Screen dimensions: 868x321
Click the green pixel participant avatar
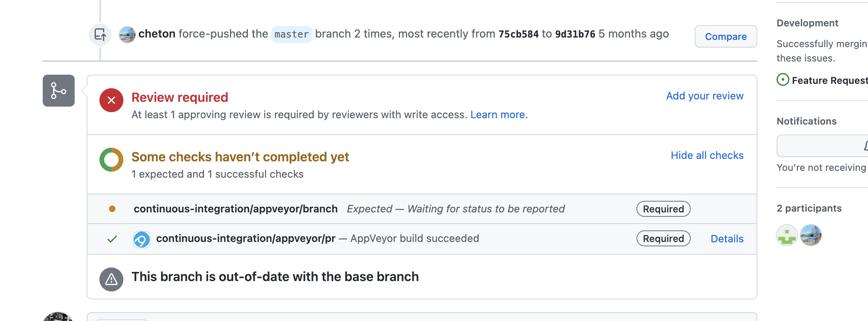[x=787, y=235]
